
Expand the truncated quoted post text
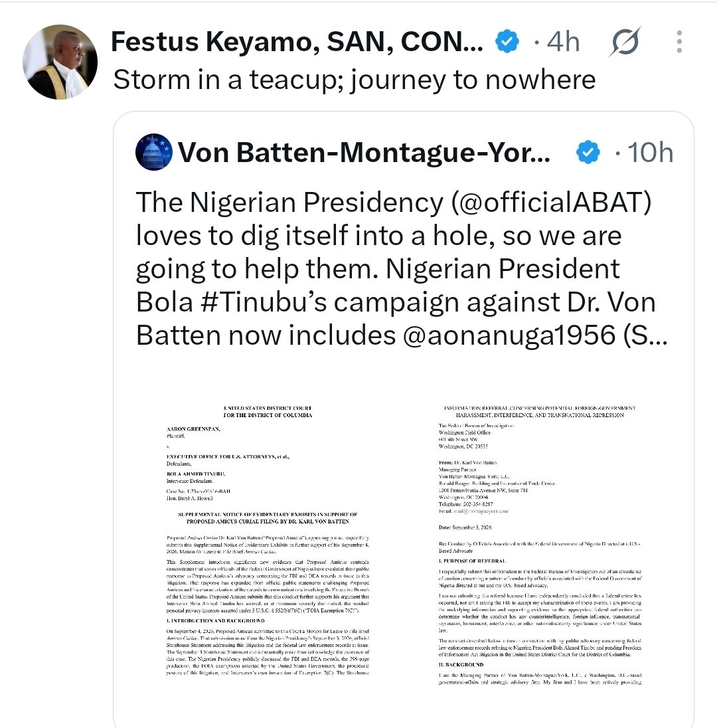click(x=402, y=269)
